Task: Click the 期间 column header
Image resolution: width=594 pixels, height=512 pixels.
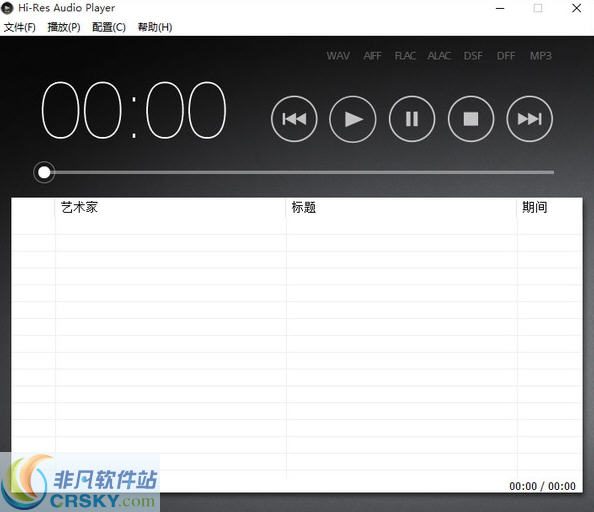Action: coord(549,207)
